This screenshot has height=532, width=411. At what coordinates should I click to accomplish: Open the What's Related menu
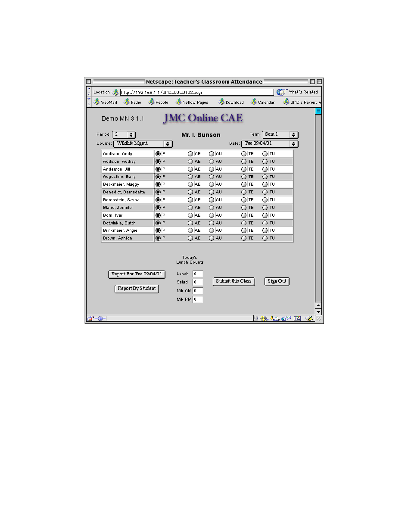[x=298, y=92]
